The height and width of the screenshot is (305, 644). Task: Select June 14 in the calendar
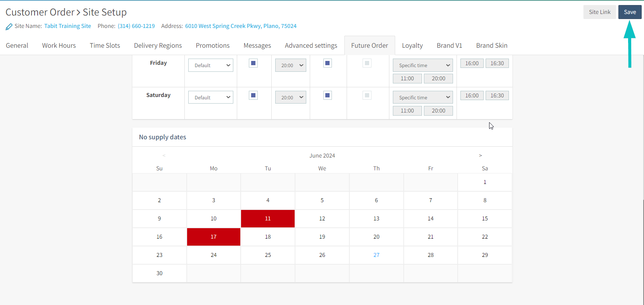pos(430,218)
